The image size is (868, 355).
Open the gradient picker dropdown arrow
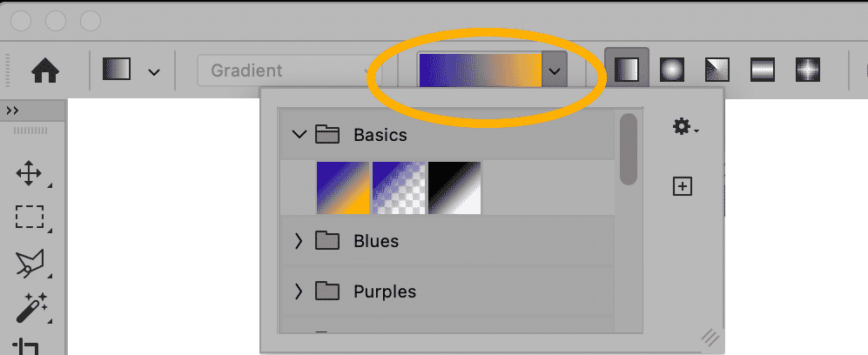tap(555, 70)
